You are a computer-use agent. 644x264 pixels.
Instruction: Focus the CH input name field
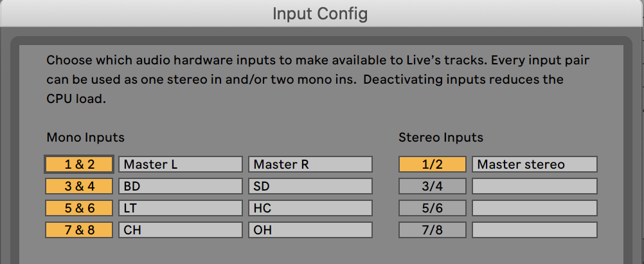click(x=181, y=230)
